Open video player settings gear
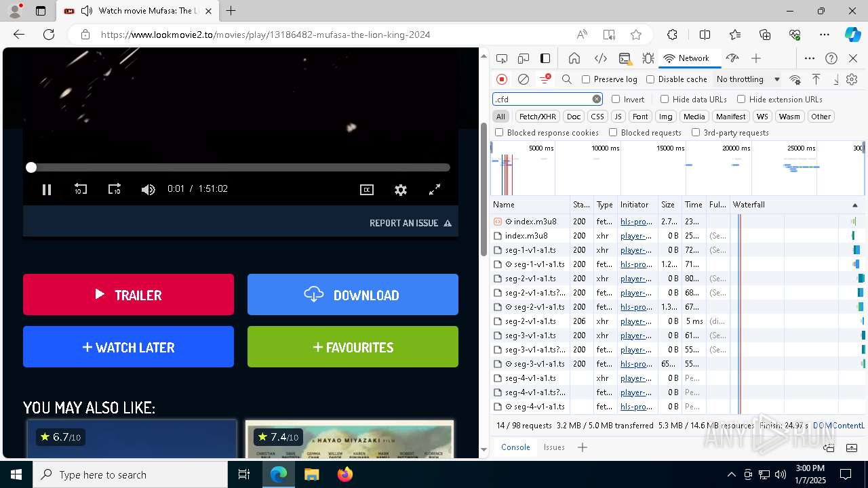868x488 pixels. pyautogui.click(x=401, y=190)
